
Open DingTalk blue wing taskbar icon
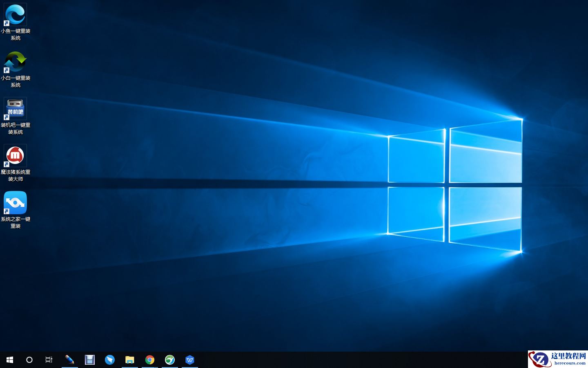coord(109,360)
